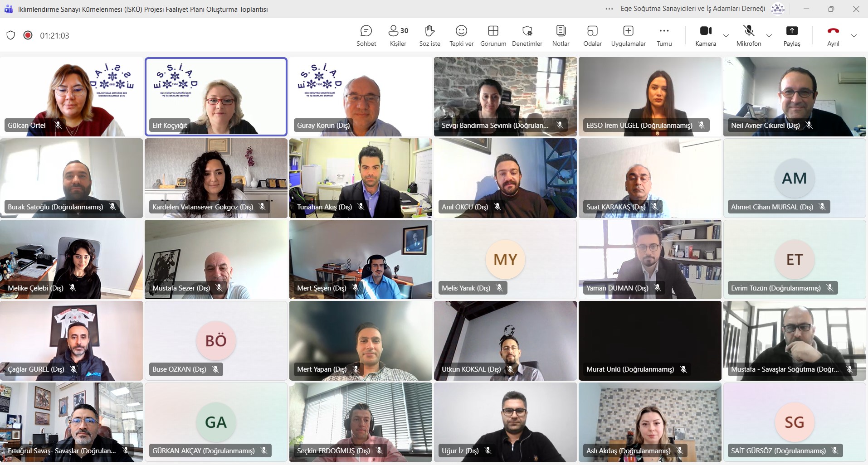Click the red recording indicator
Viewport: 868px width, 465px height.
tap(28, 35)
